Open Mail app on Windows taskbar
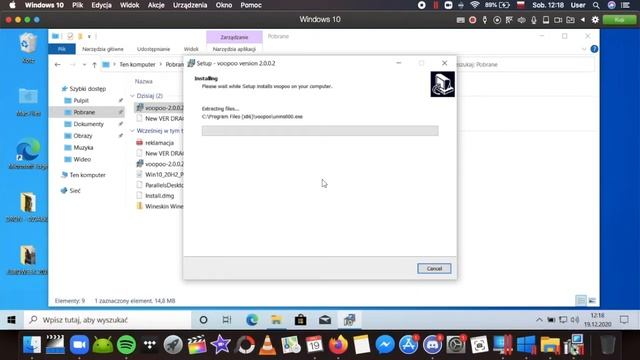Screen dimensions: 640x360 pyautogui.click(x=325, y=320)
